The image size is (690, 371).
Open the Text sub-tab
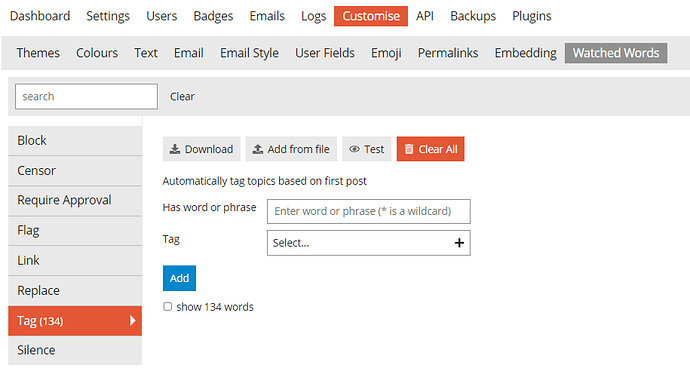(146, 53)
